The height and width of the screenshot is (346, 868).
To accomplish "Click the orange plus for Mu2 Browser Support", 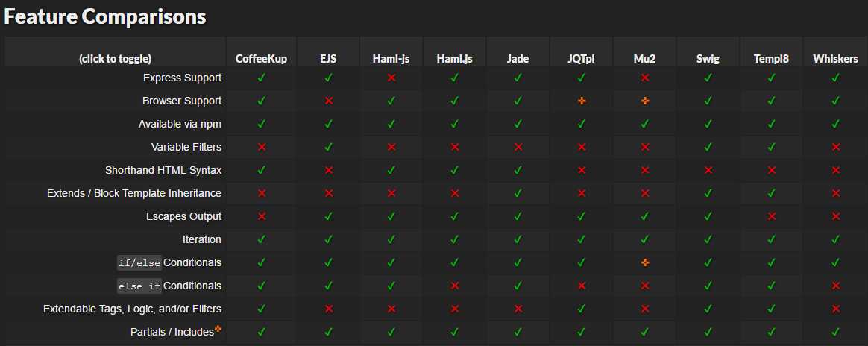I will [x=645, y=101].
